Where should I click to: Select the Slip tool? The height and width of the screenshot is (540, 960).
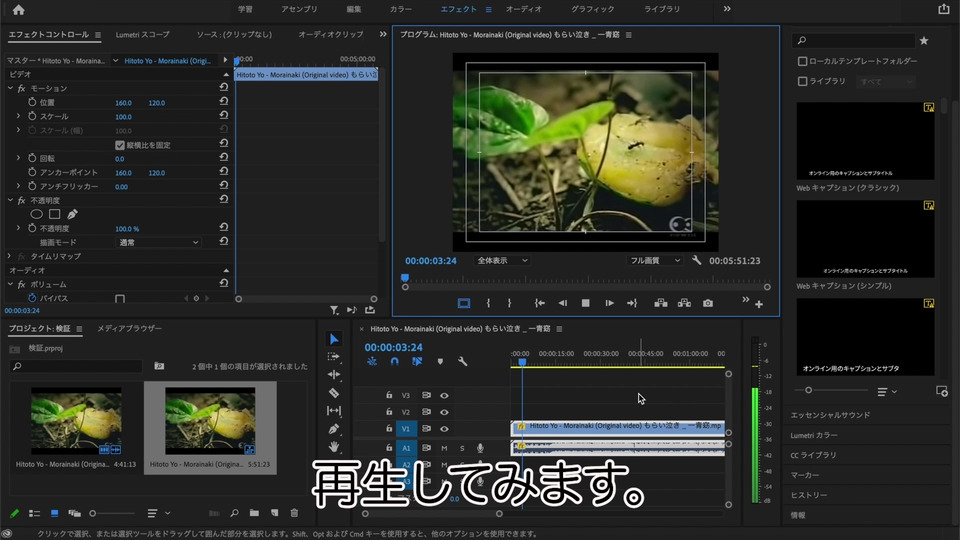[x=334, y=410]
